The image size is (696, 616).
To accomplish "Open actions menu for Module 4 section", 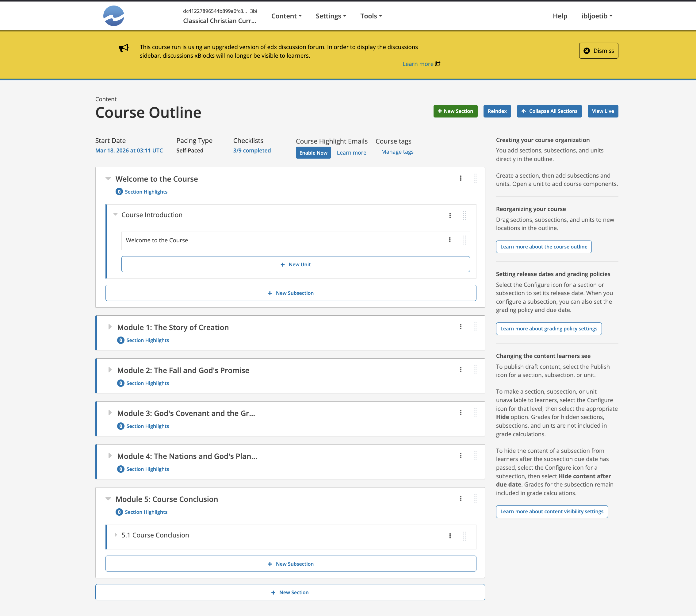I will pyautogui.click(x=461, y=456).
